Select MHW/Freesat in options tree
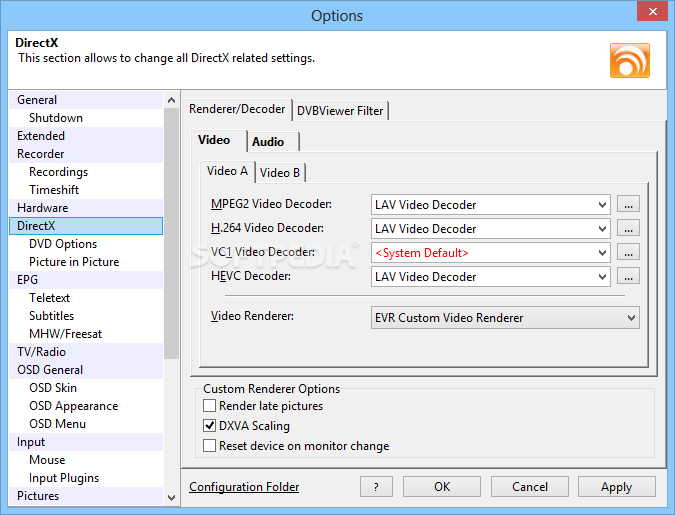 pyautogui.click(x=86, y=334)
